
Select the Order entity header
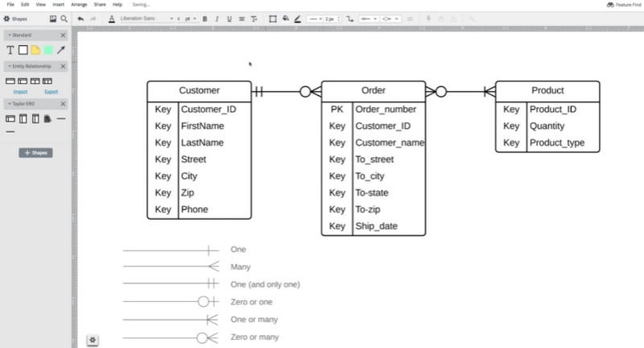[374, 91]
